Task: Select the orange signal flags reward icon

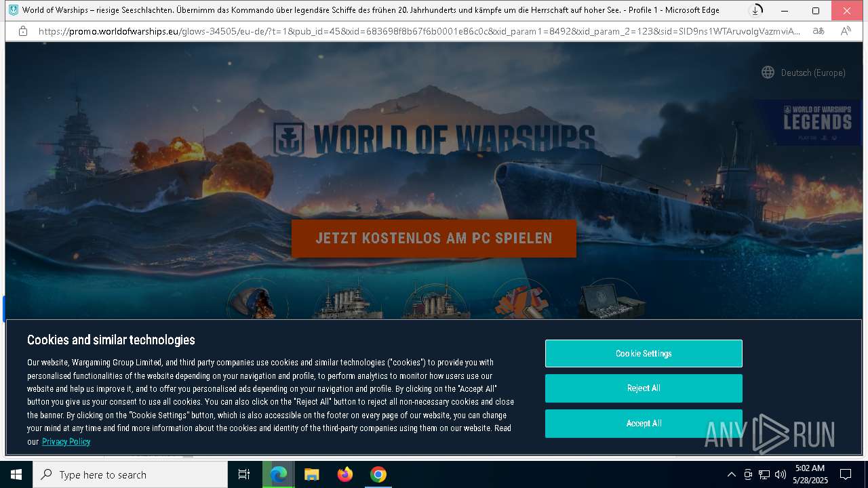Action: pos(521,299)
